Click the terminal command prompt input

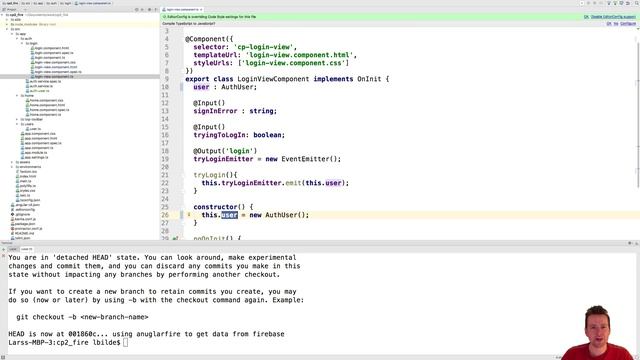(x=125, y=342)
